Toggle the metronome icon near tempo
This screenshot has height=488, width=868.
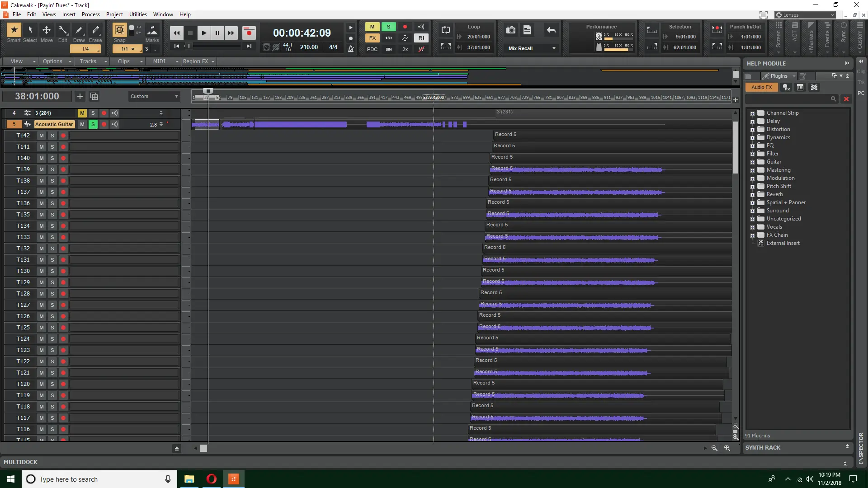(x=351, y=49)
